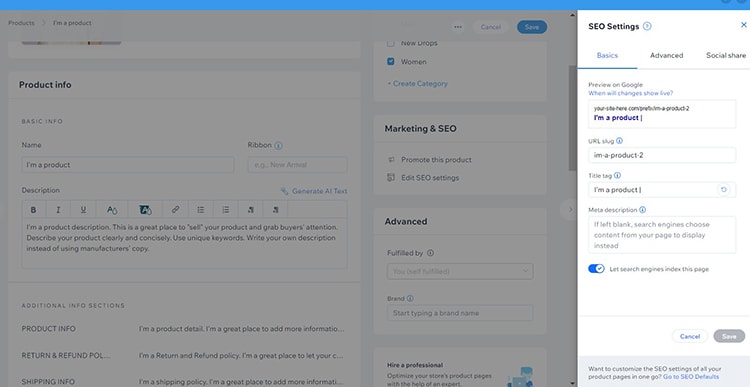Image resolution: width=750 pixels, height=387 pixels.
Task: Click the info icon beside Title tag
Action: (617, 176)
